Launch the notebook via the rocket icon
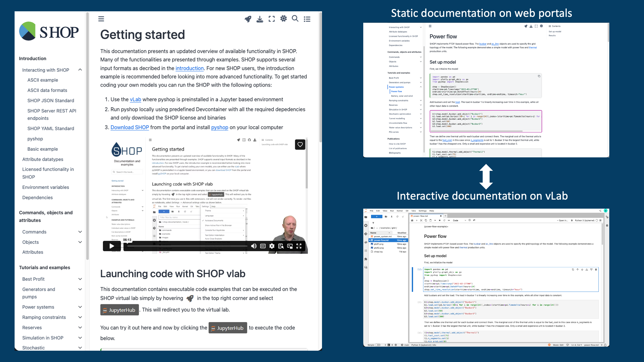This screenshot has width=644, height=362. [x=248, y=19]
